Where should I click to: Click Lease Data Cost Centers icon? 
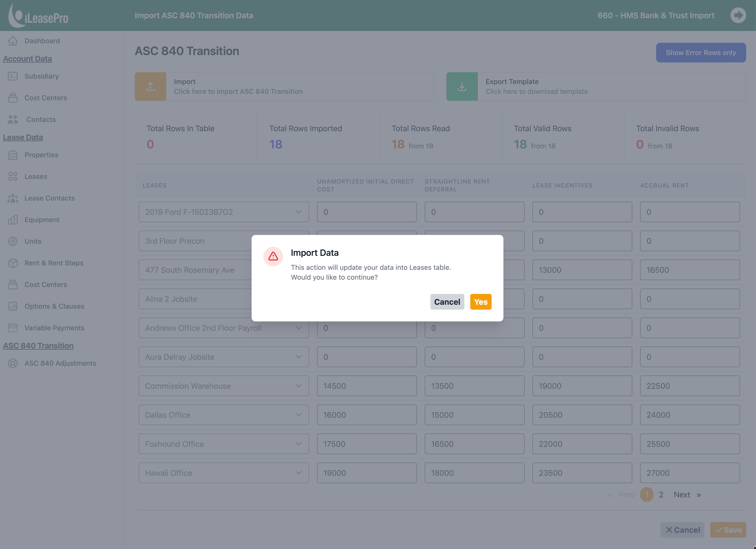[x=13, y=285]
